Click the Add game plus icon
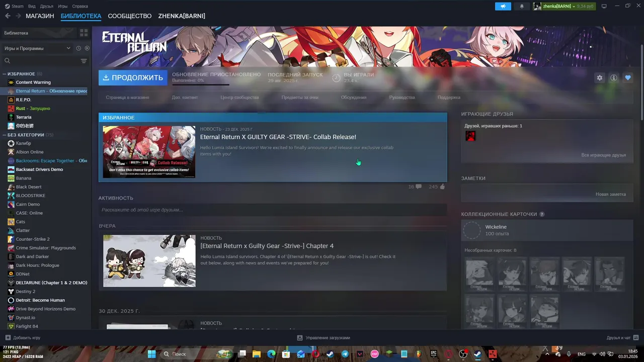The image size is (644, 362). [8, 338]
